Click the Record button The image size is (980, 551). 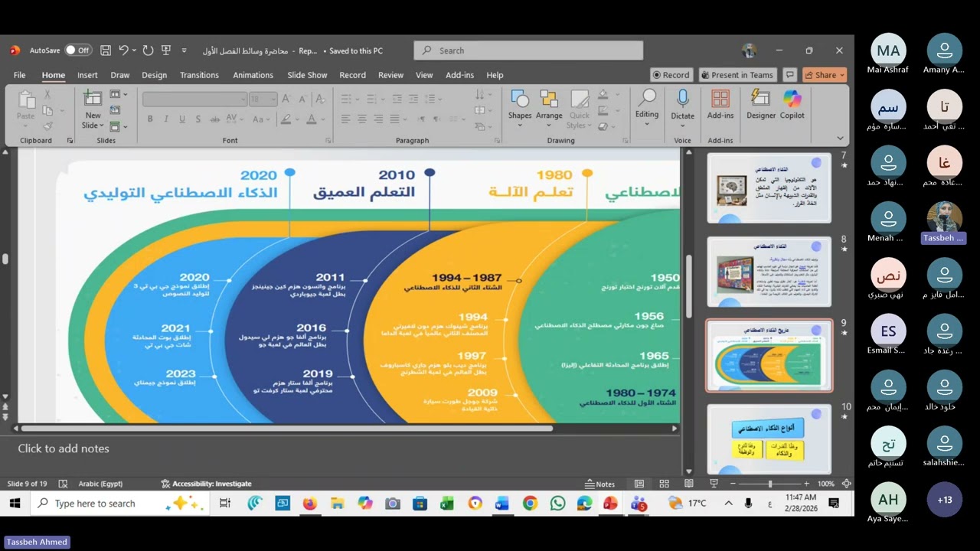(x=671, y=75)
